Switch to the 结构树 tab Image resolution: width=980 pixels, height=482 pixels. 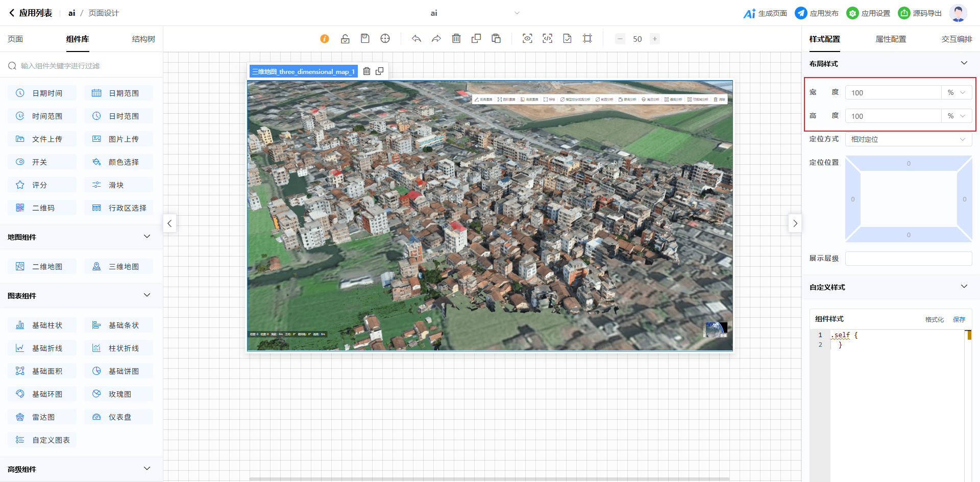tap(143, 39)
